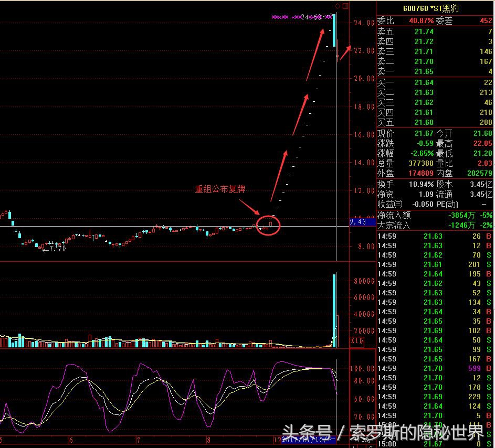Click the split-panel icon at the chart's top right
This screenshot has width=495, height=448.
click(346, 6)
